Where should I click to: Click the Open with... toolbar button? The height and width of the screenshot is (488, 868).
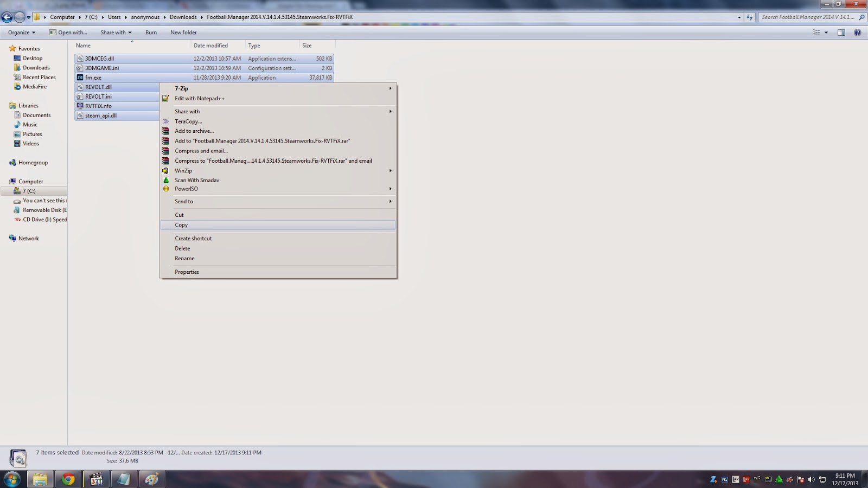tap(68, 33)
